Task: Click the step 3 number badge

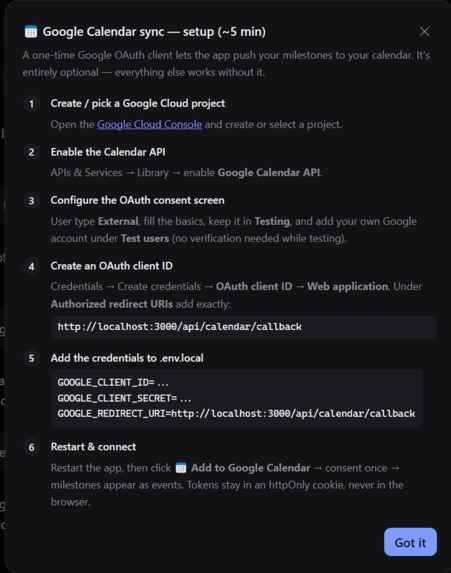Action: coord(31,201)
